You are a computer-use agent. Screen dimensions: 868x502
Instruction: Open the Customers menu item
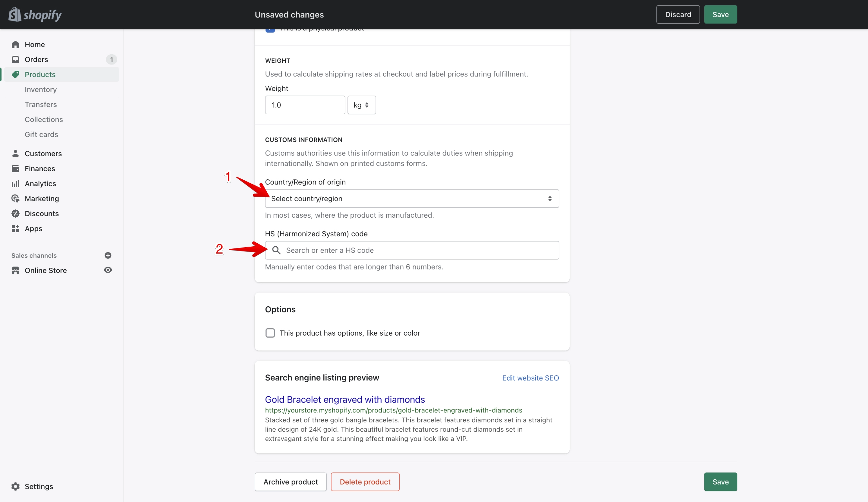(x=43, y=153)
